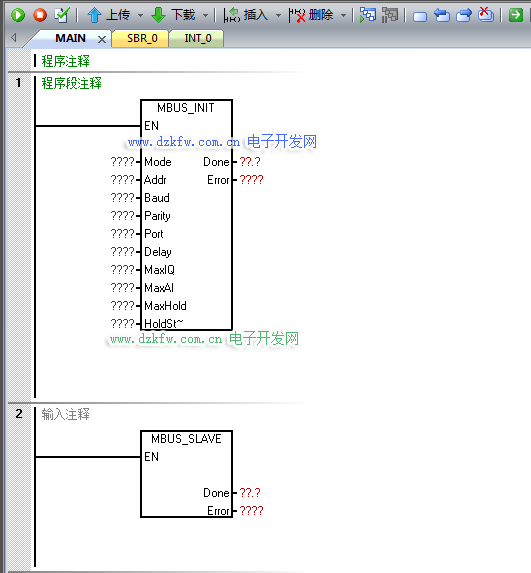The image size is (531, 573).
Task: Click the red STOP PLC icon
Action: [40, 15]
